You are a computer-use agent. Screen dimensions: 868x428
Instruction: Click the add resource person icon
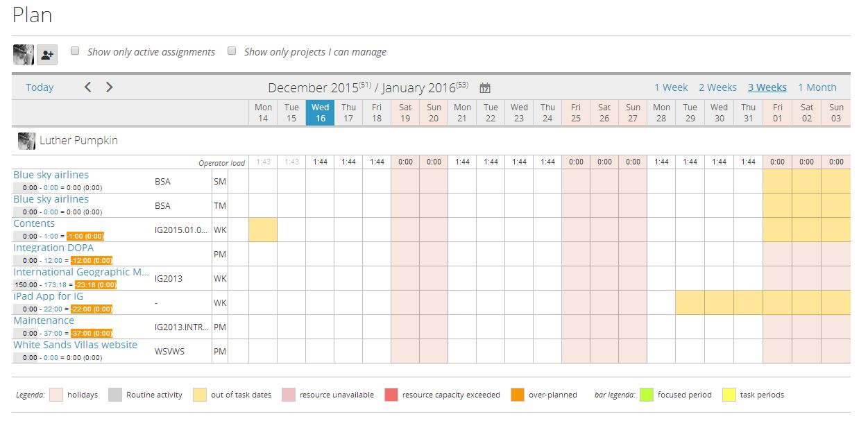tap(47, 55)
